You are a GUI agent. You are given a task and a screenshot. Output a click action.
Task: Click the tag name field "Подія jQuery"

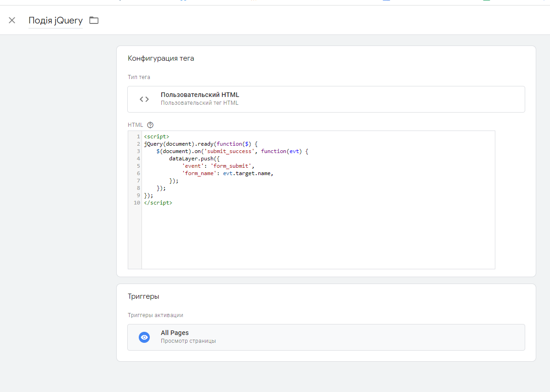tap(56, 21)
